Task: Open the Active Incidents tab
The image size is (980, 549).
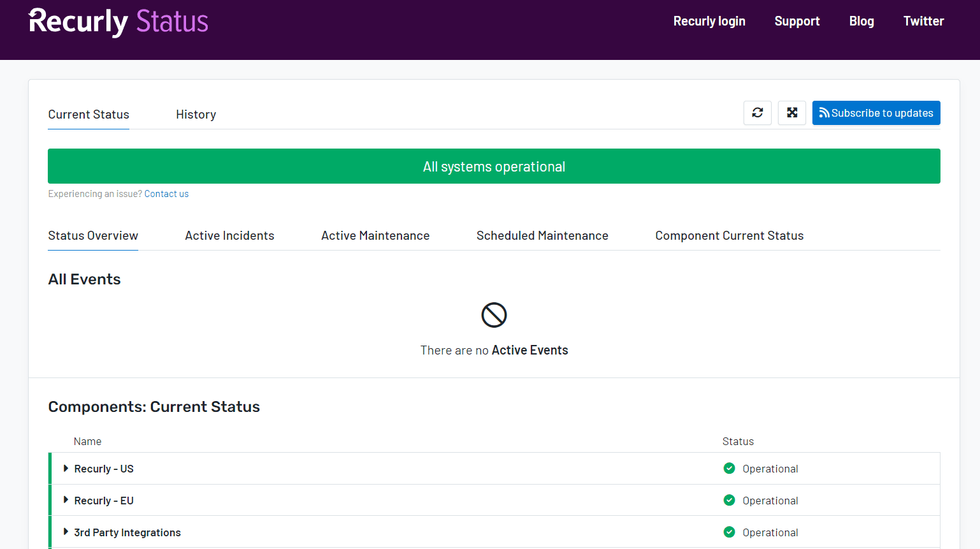Action: [229, 235]
